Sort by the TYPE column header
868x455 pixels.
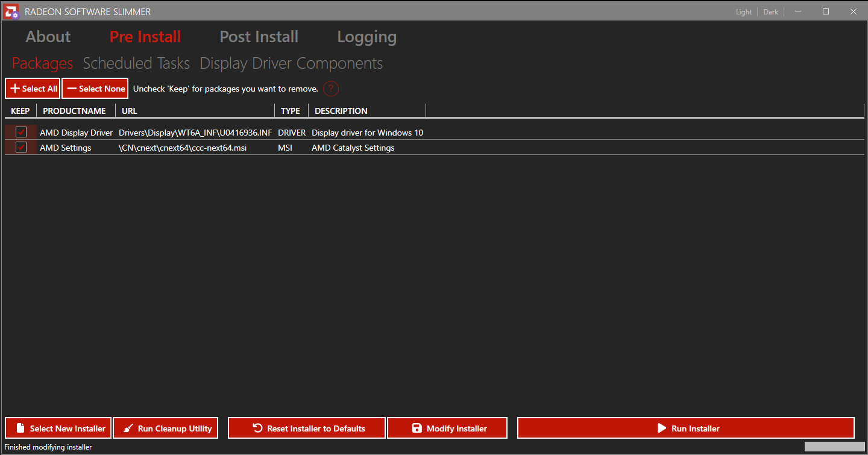pyautogui.click(x=291, y=111)
